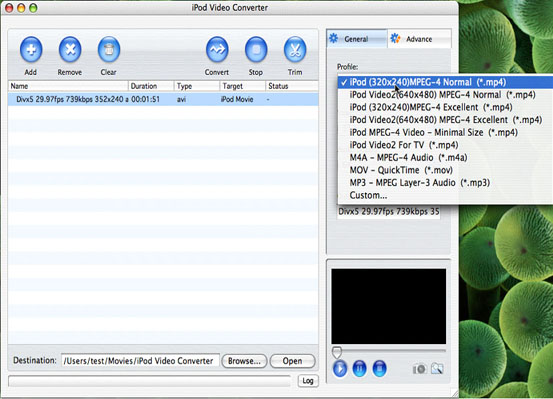Image resolution: width=553 pixels, height=399 pixels.
Task: Switch to the Advance tab
Action: (419, 39)
